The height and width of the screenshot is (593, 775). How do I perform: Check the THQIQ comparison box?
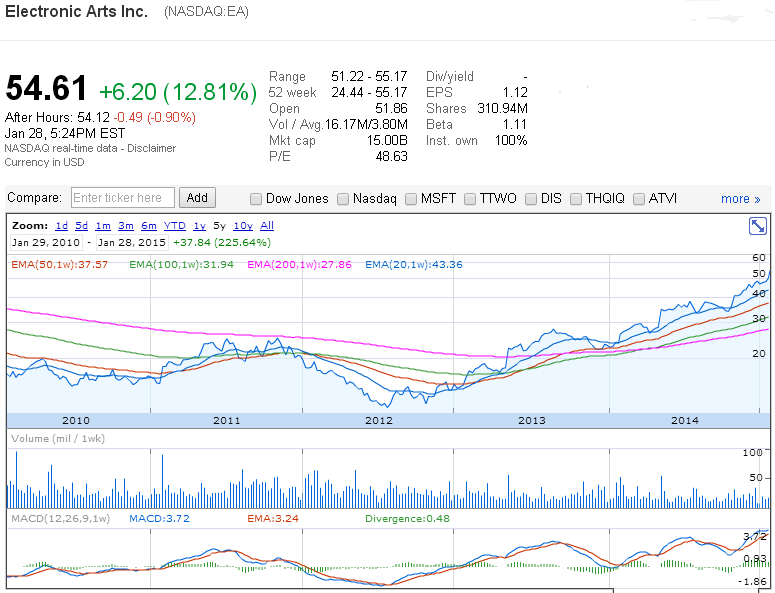coord(576,199)
